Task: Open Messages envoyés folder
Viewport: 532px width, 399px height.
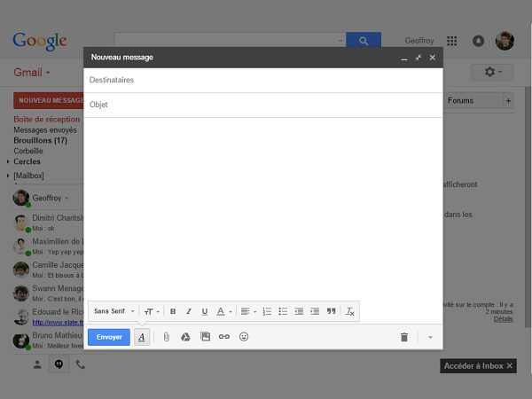Action: 45,130
